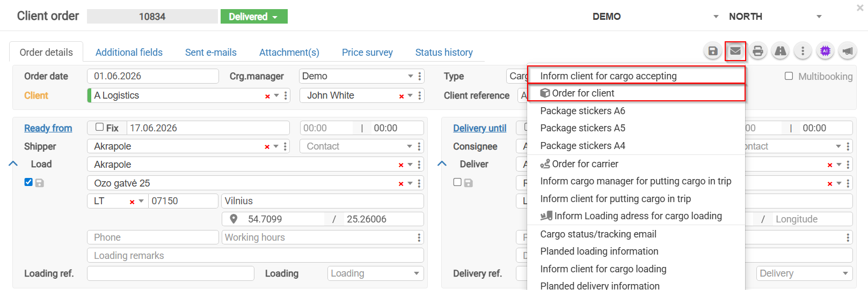The image size is (868, 290).
Task: Open Crg.manager field options dots
Action: click(x=420, y=76)
